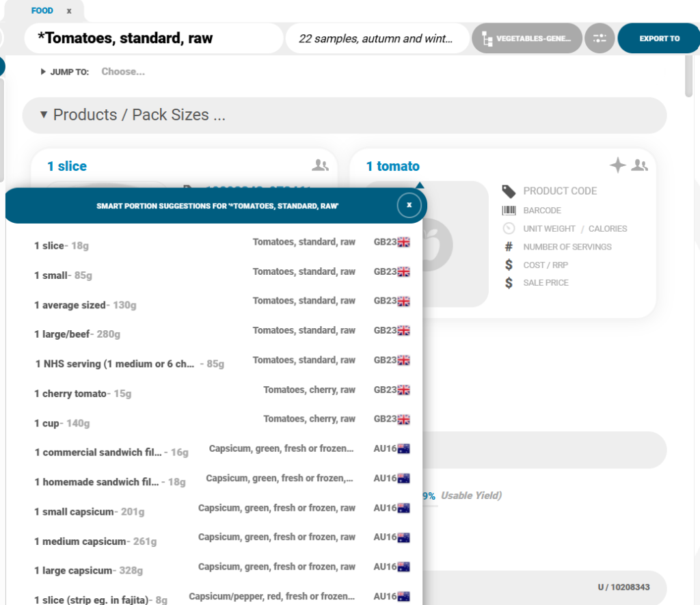Click the product code tag icon
Screen dimensions: 700x605
coord(509,191)
